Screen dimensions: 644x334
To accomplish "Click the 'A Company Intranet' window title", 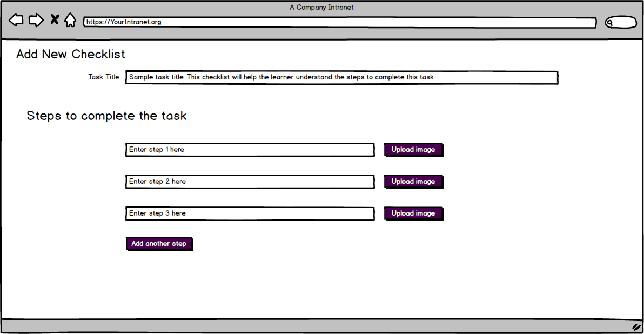I will pos(321,8).
